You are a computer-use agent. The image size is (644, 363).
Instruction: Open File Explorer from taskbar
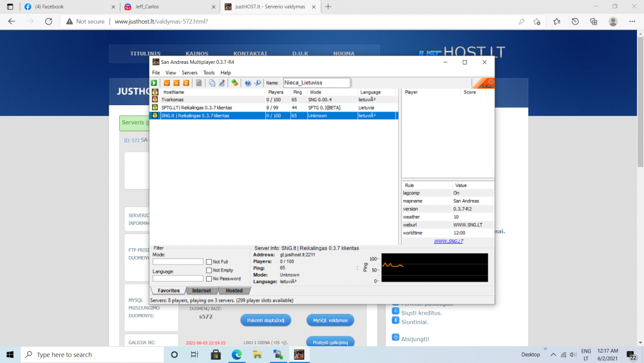click(x=258, y=355)
